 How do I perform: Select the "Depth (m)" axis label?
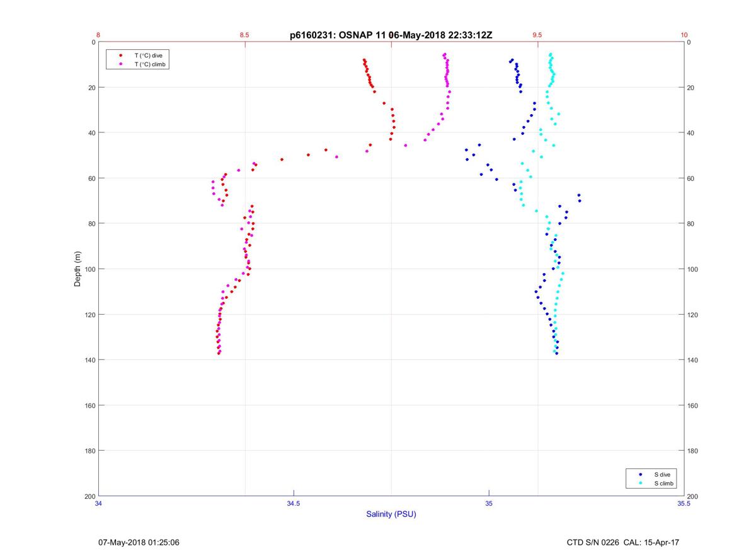(78, 269)
